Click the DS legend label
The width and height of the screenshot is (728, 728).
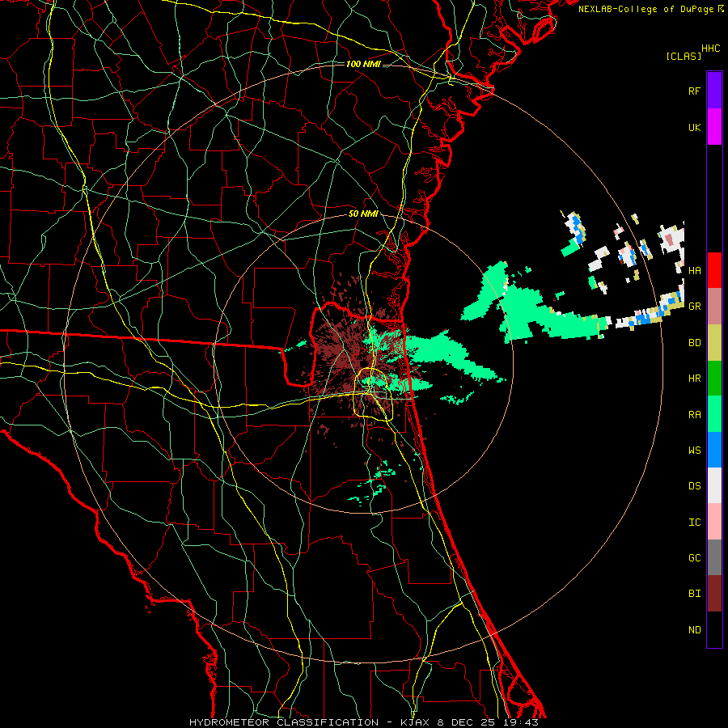pos(694,486)
